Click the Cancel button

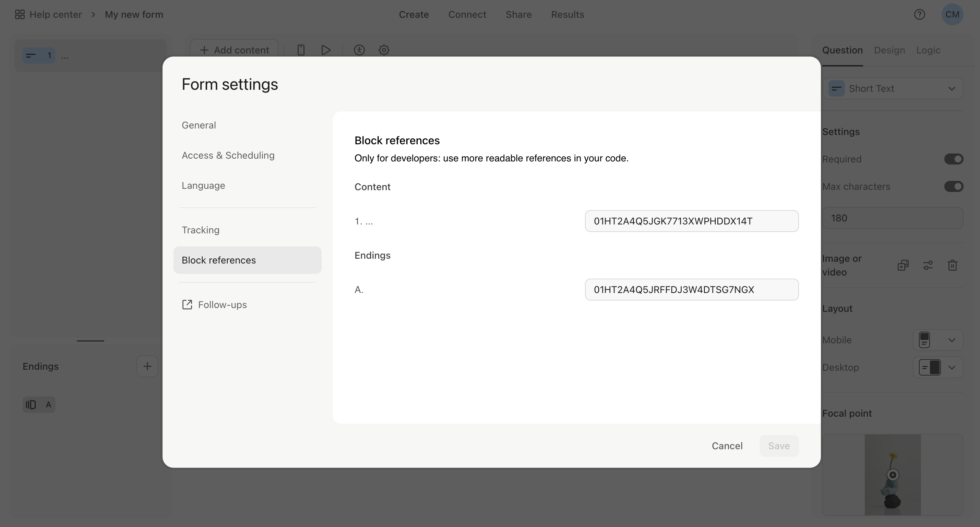tap(727, 446)
